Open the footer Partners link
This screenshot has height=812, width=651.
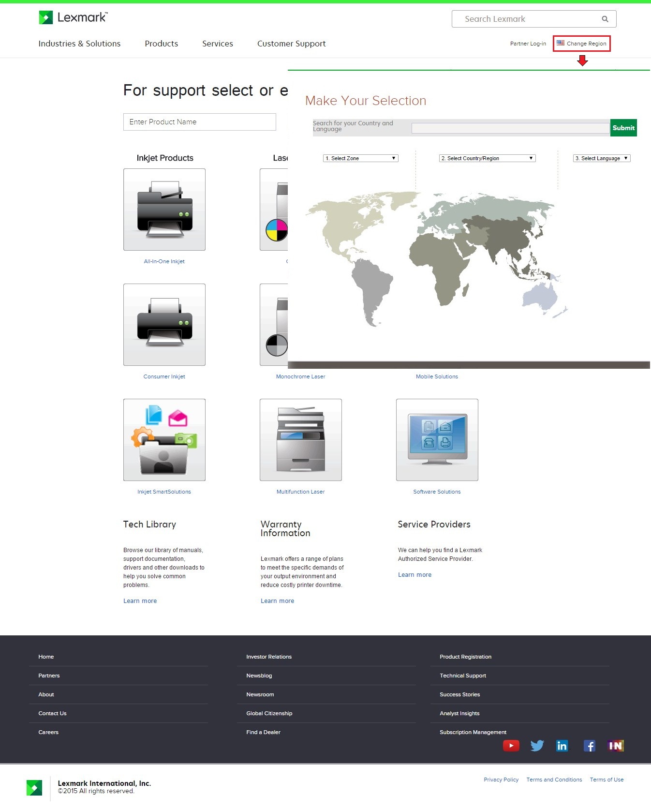(x=49, y=676)
